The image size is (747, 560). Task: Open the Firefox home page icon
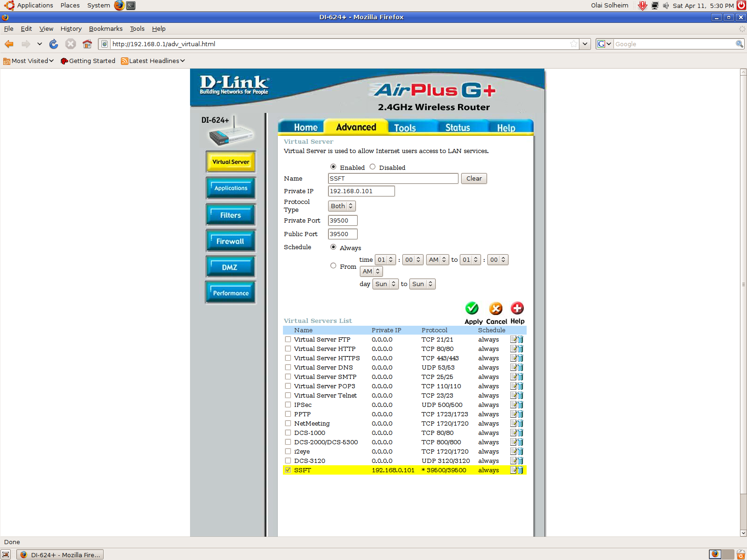pyautogui.click(x=87, y=44)
